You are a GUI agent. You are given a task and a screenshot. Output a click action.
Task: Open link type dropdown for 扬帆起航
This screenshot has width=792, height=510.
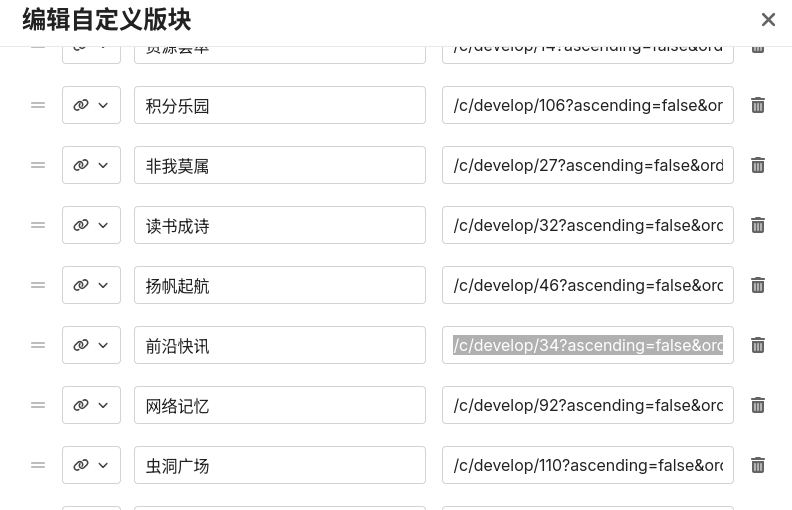[91, 285]
